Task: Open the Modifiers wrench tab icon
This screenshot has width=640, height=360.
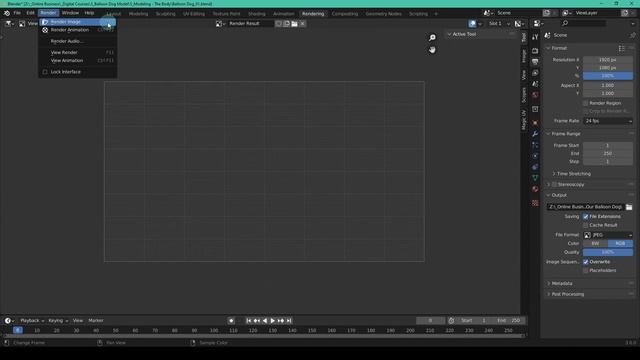Action: click(535, 134)
